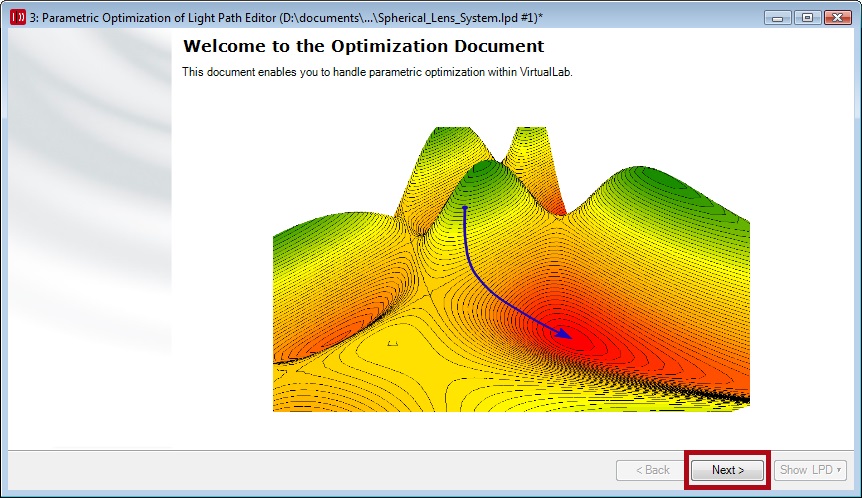Click the greyed-out Back button
Screen dimensions: 862x498
click(x=652, y=470)
